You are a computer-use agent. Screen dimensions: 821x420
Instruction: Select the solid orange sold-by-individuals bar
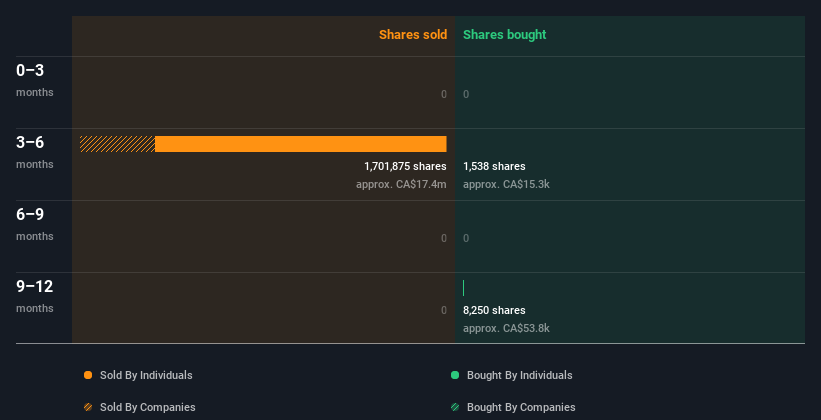tap(301, 144)
